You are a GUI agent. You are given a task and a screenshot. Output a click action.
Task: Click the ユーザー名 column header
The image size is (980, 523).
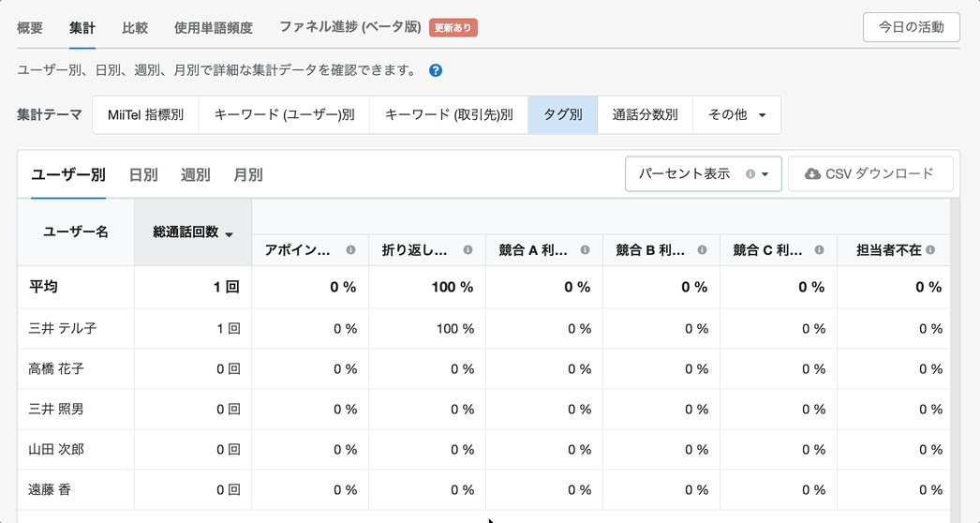76,232
